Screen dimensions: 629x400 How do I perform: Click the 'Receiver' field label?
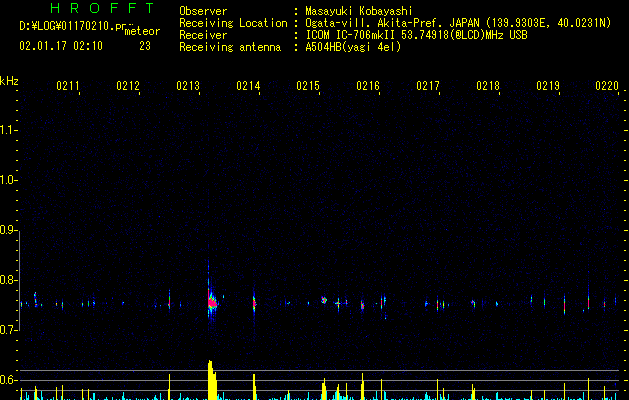[x=203, y=35]
